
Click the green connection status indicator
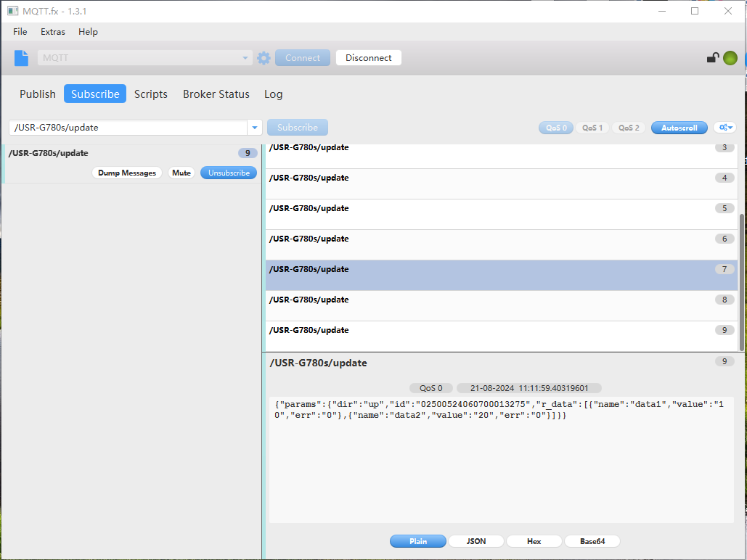click(x=730, y=58)
